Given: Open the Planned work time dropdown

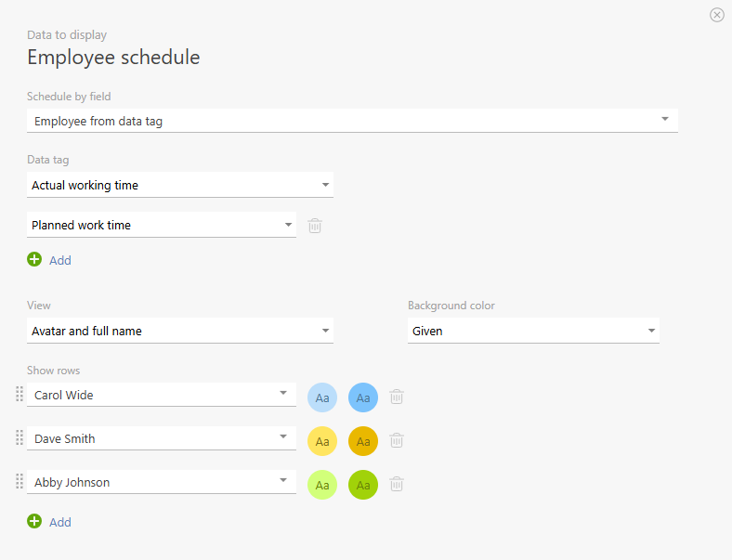Looking at the screenshot, I should pyautogui.click(x=162, y=226).
